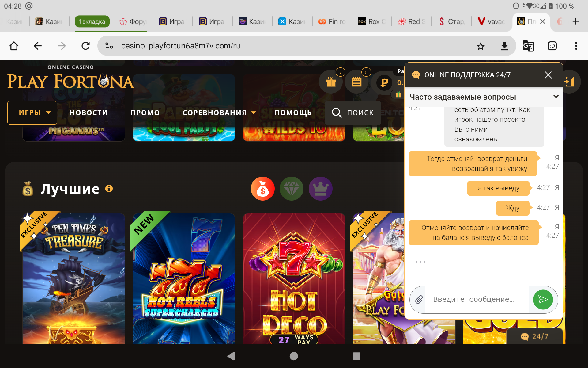Expand Часто задаваемые вопросы section
588x368 pixels.
(x=484, y=97)
